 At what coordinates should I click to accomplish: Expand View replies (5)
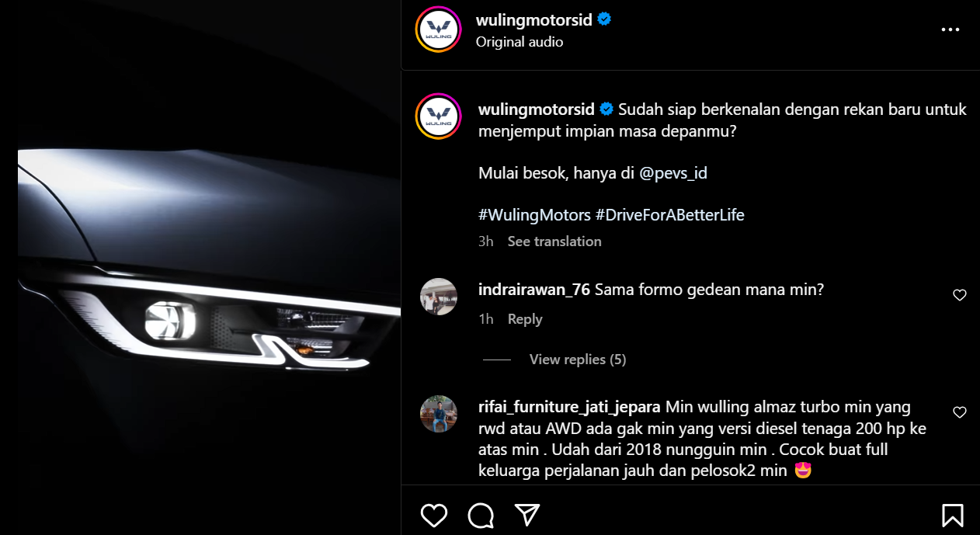578,360
